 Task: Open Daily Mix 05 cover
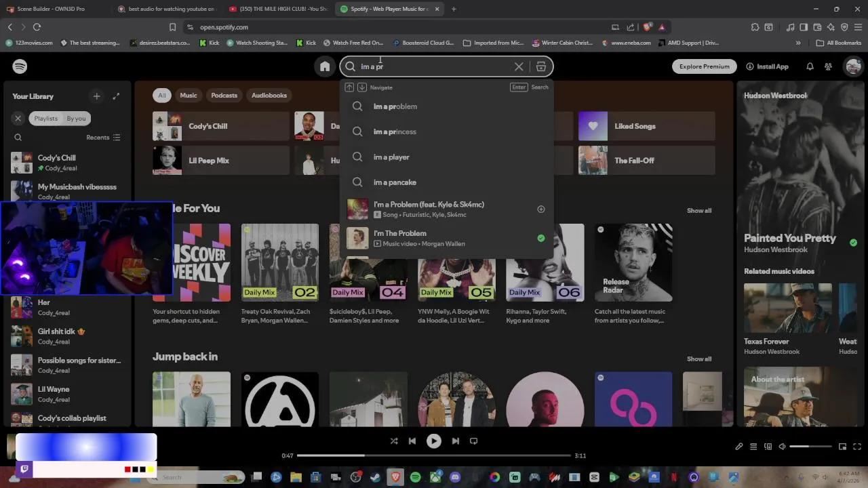click(x=456, y=280)
